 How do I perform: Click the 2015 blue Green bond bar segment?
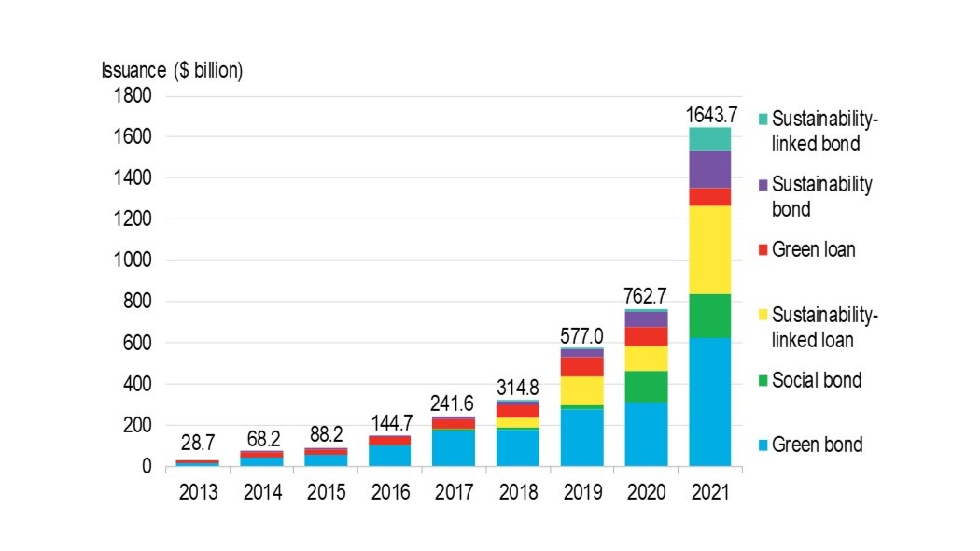[327, 460]
